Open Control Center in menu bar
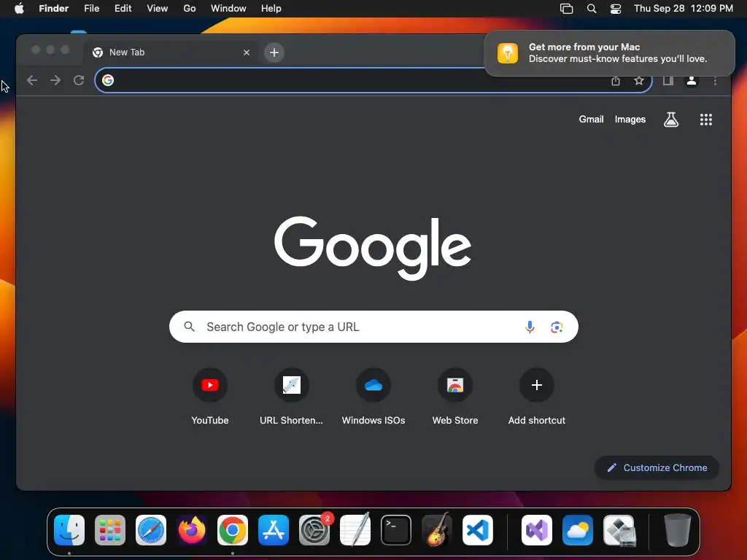747x560 pixels. (x=616, y=9)
